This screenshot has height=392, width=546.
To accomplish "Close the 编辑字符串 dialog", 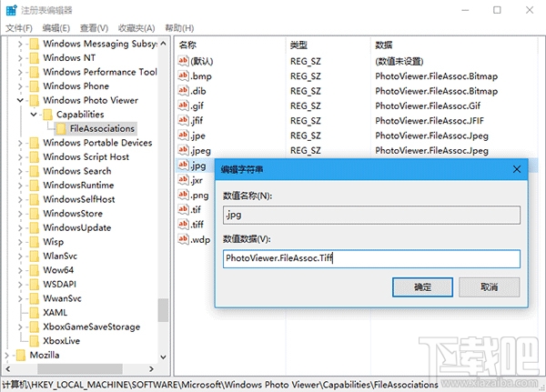I will [x=517, y=169].
